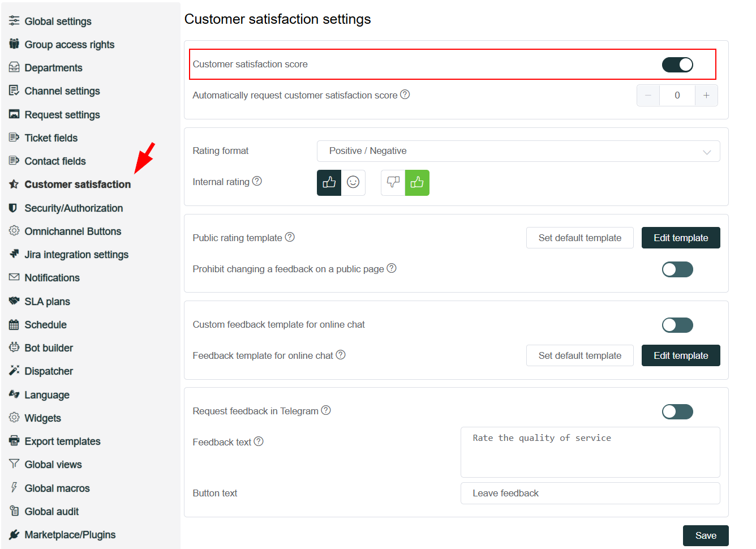The width and height of the screenshot is (756, 549).
Task: Click the Notifications envelope icon
Action: coord(14,277)
